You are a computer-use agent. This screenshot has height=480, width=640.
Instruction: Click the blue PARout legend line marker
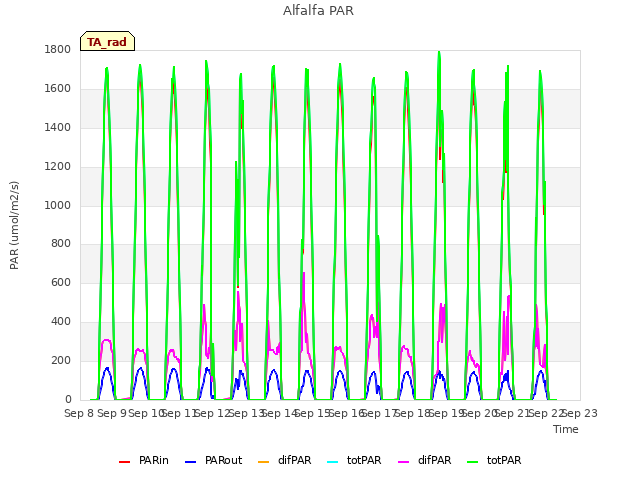(x=191, y=462)
